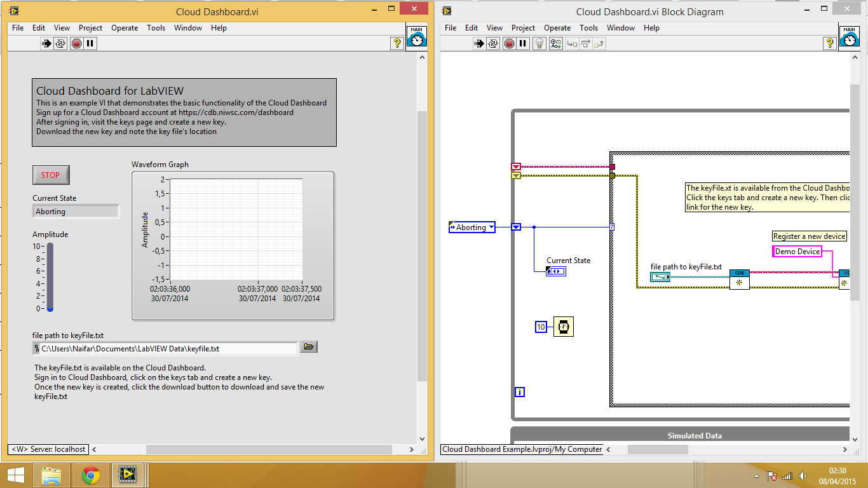Click Pause in Block Diagram toolbar
This screenshot has height=488, width=868.
pos(523,44)
